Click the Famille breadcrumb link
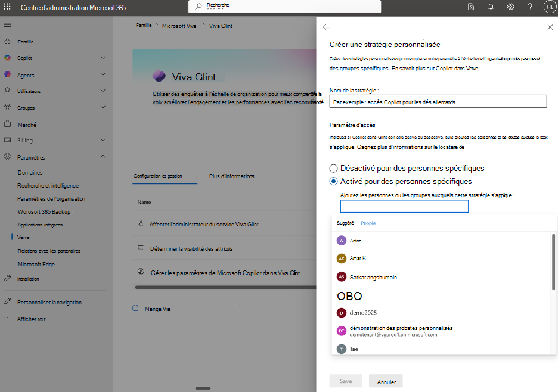Screen dimensions: 558x392 click(144, 25)
